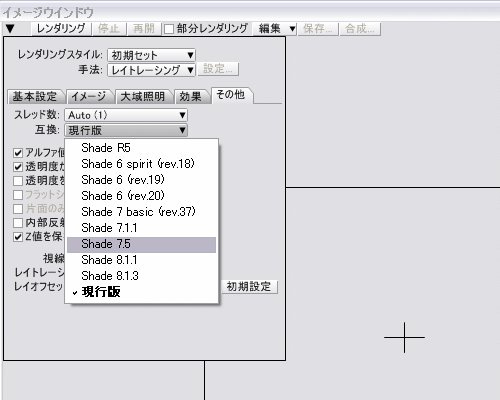Viewport: 500px width, 400px height.
Task: Click the 初期設定 reset button
Action: click(249, 287)
